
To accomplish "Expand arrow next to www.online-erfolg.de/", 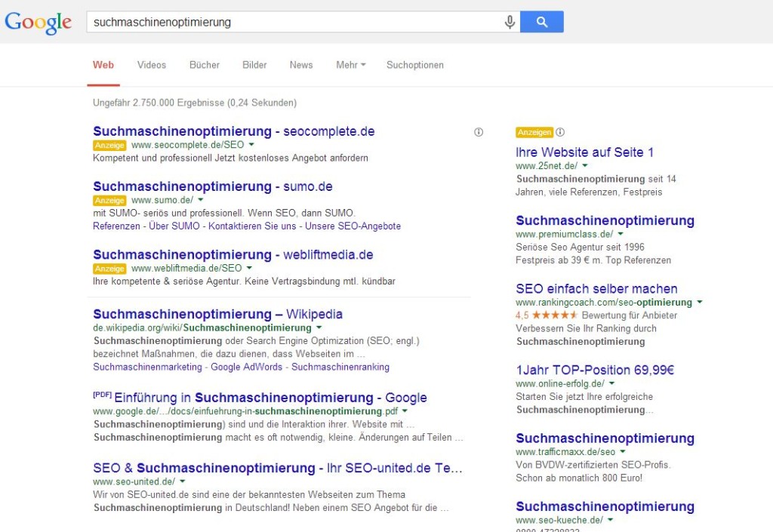I will click(611, 383).
